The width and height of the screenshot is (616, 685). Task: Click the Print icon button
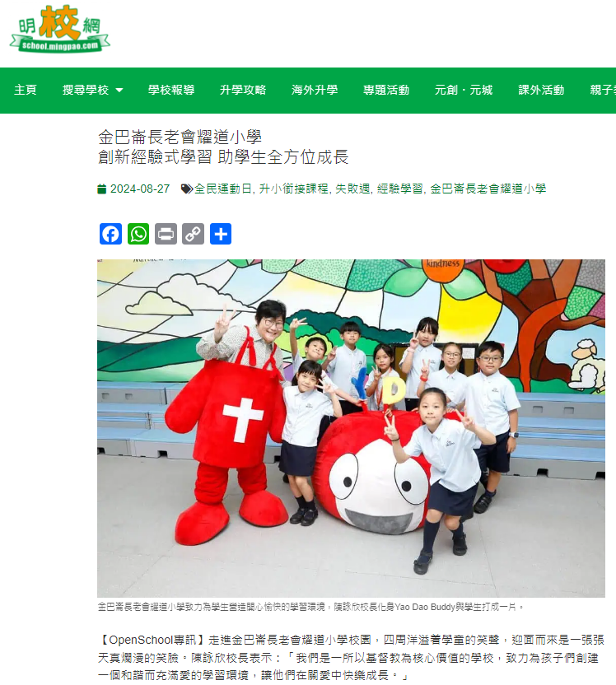(x=166, y=234)
